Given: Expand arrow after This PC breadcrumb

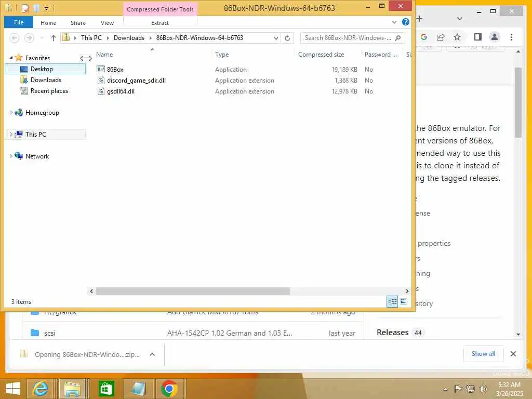Looking at the screenshot, I should 108,38.
